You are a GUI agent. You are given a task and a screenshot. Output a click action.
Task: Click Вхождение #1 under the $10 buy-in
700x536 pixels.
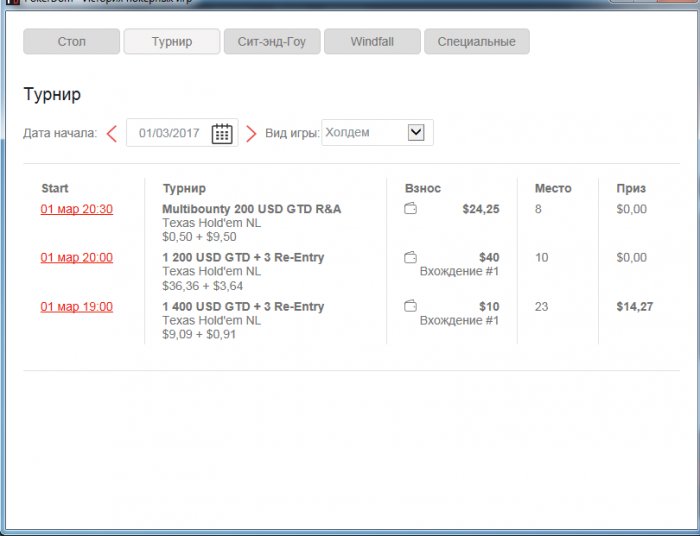click(459, 320)
